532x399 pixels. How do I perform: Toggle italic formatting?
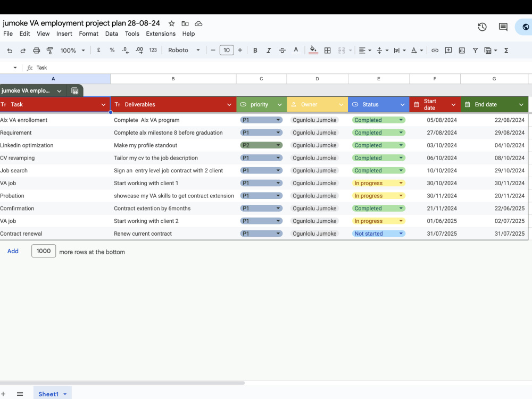(269, 51)
